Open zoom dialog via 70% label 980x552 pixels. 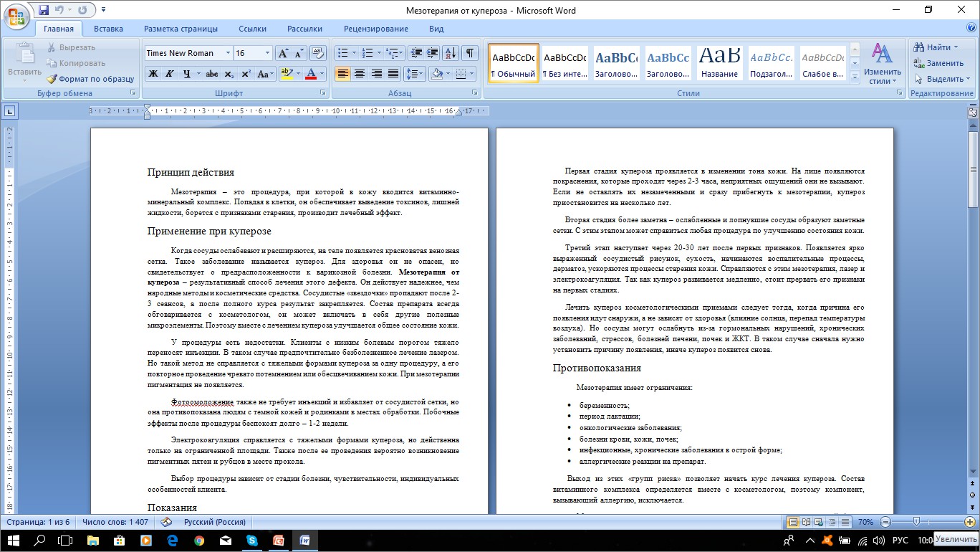[x=865, y=522]
